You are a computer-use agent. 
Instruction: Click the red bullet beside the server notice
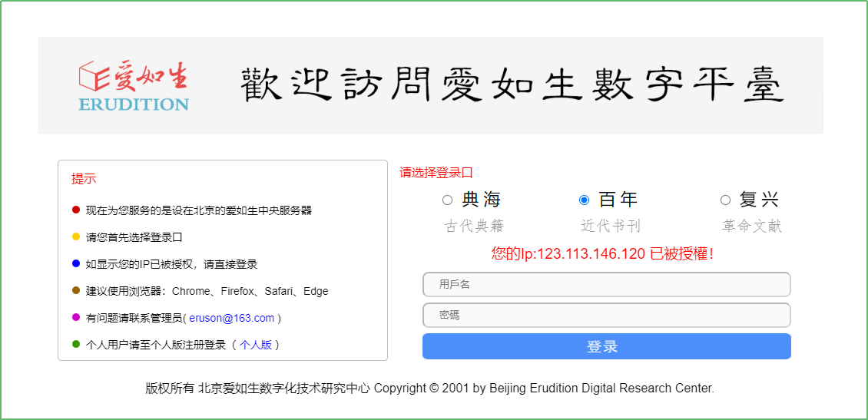76,210
